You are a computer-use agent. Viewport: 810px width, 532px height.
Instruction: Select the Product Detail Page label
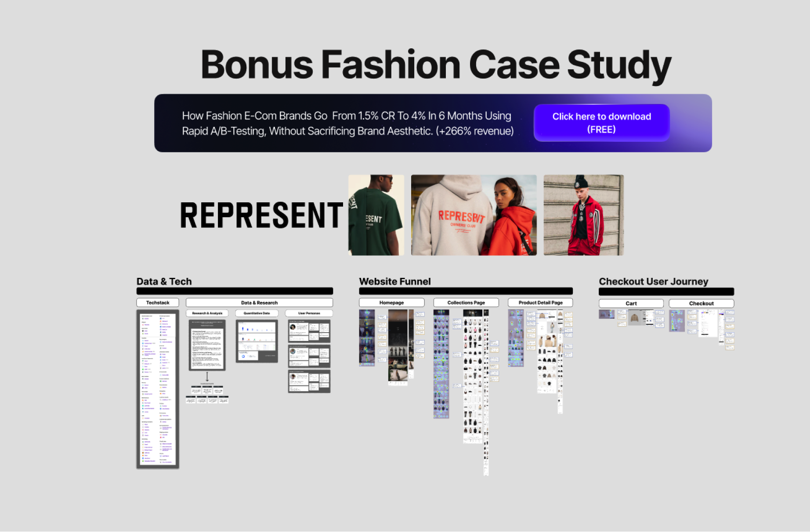[x=540, y=303]
